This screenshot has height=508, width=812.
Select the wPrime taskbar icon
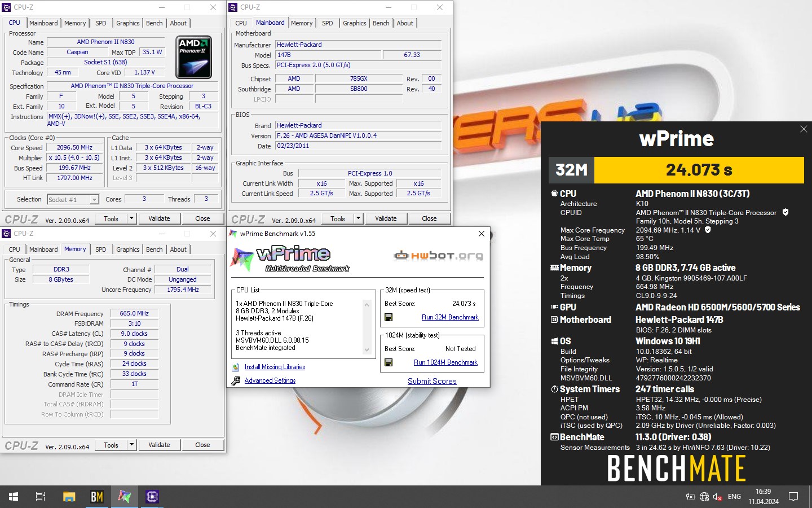pyautogui.click(x=124, y=497)
